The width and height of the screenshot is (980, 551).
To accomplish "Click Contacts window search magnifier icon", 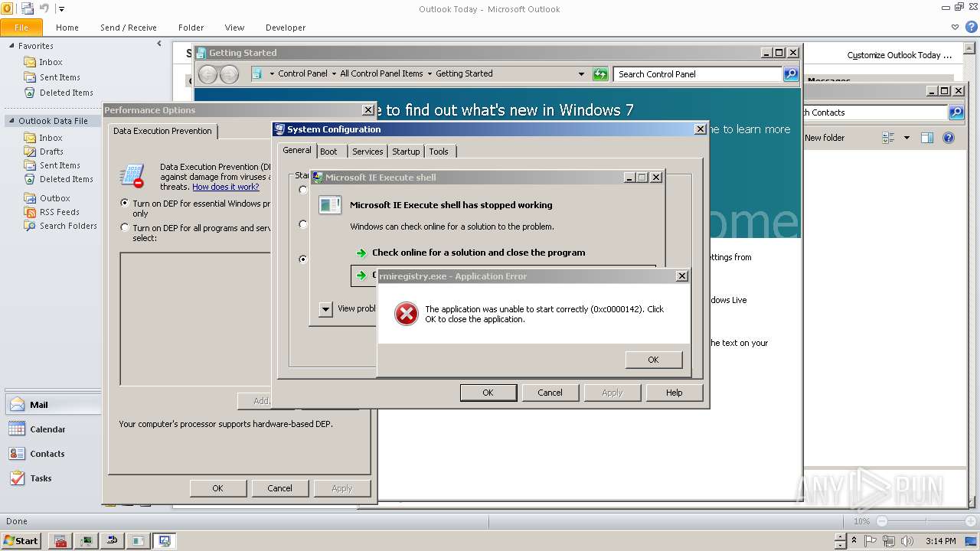I will pos(956,112).
